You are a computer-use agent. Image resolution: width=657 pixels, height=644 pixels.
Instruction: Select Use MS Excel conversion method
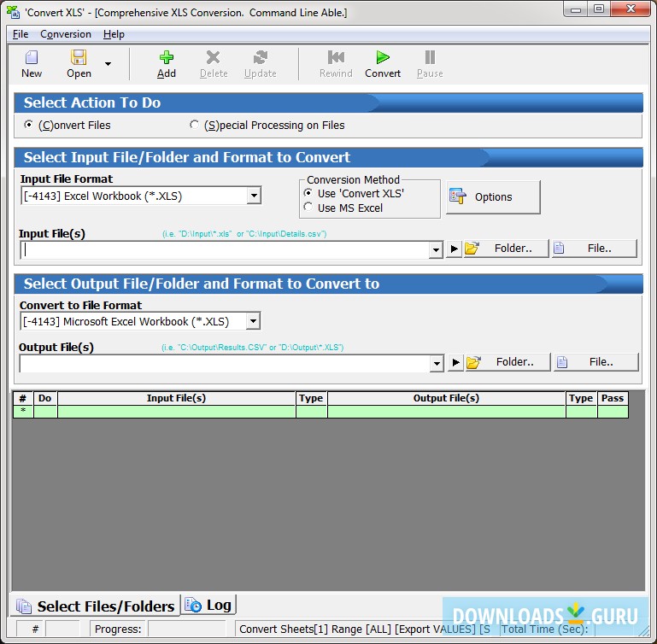coord(308,207)
